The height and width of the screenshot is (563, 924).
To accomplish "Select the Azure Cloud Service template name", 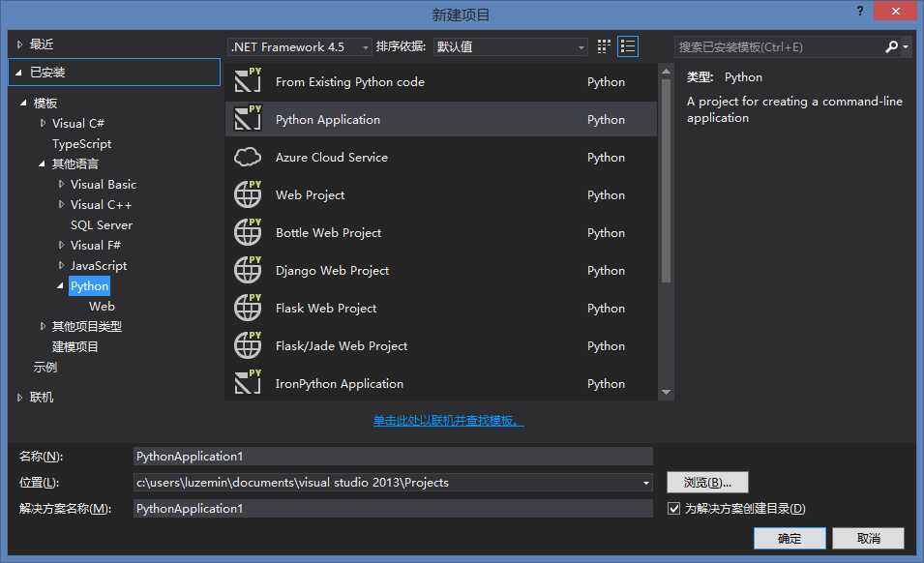I will (x=332, y=158).
